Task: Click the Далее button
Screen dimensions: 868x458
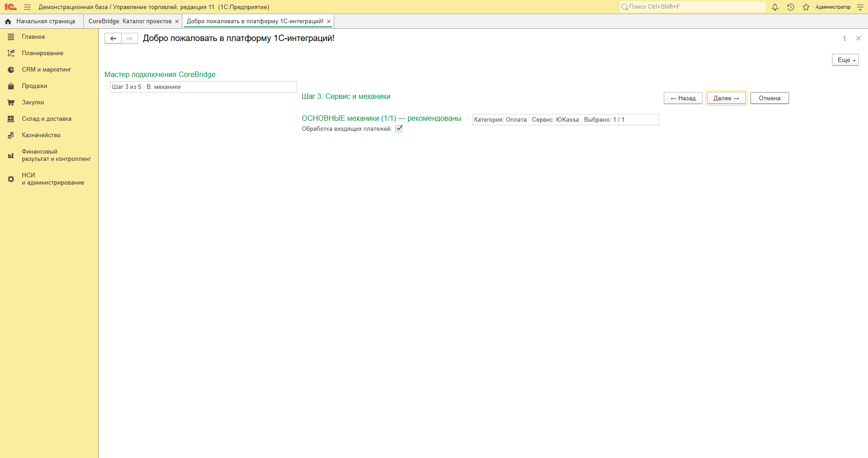Action: tap(726, 98)
